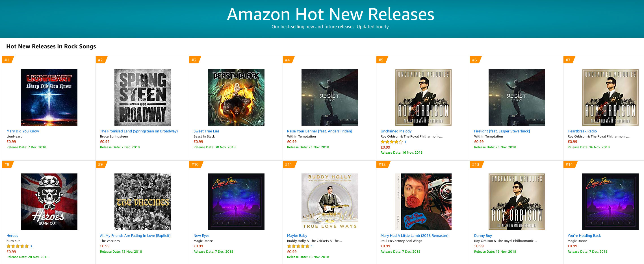Open the 'Mary Did You Know' title link
644x264 pixels.
pos(23,131)
